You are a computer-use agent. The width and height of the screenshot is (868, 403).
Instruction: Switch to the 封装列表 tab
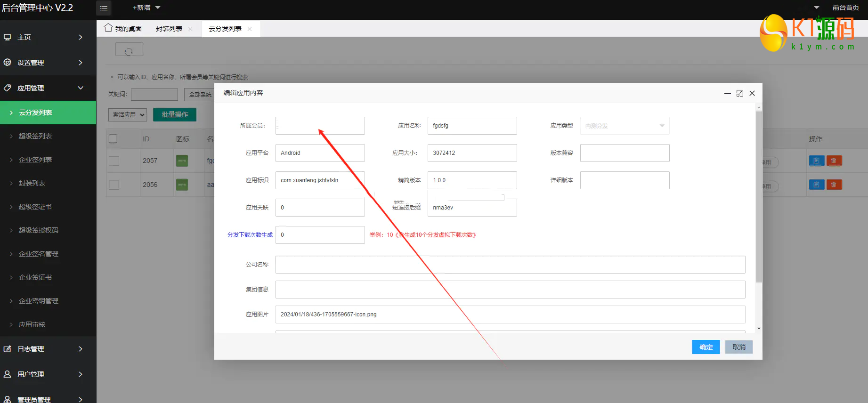169,29
